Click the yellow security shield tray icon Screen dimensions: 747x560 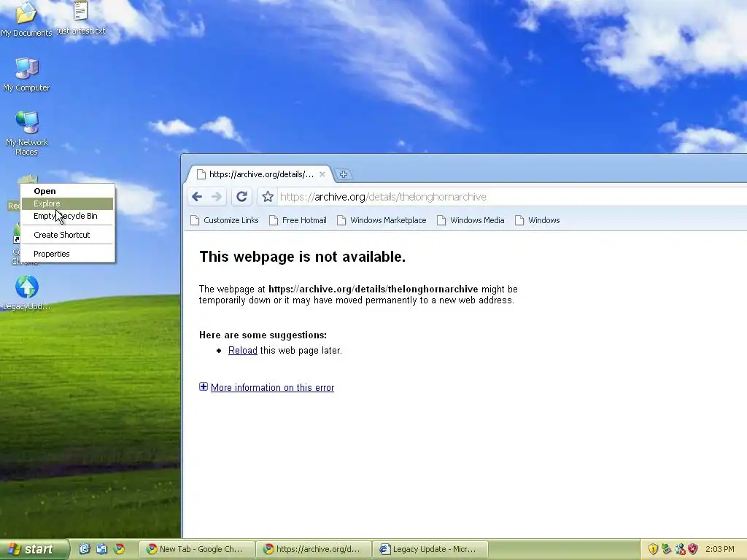653,549
